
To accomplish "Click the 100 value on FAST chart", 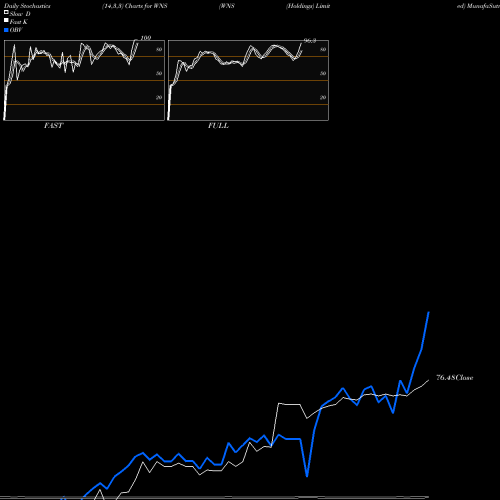I will click(146, 38).
